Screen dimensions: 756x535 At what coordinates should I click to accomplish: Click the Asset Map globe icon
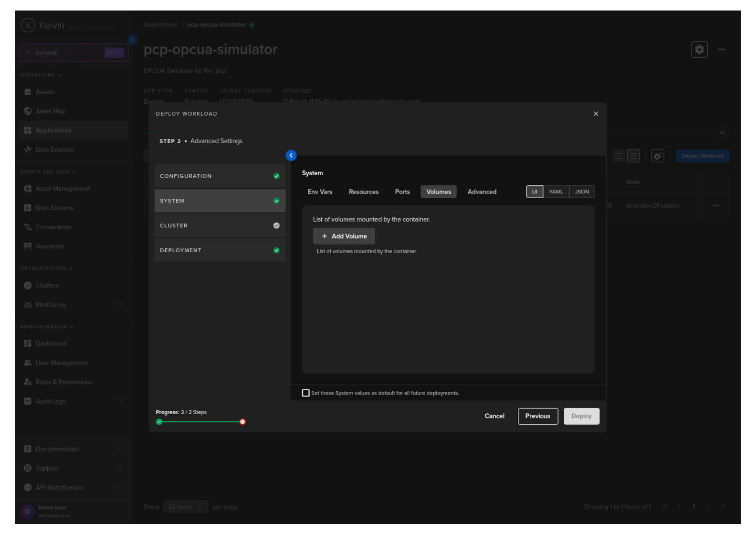click(x=28, y=111)
